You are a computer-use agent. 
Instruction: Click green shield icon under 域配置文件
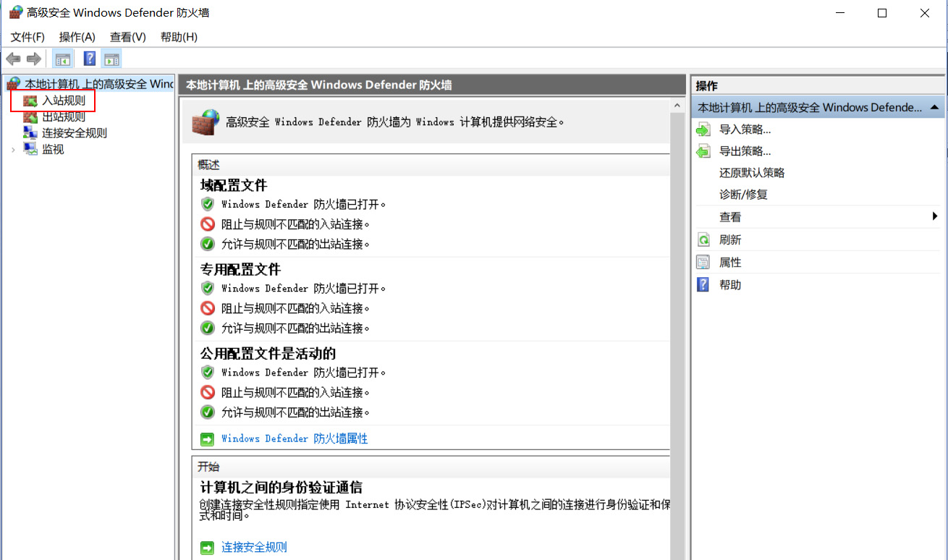coord(208,204)
